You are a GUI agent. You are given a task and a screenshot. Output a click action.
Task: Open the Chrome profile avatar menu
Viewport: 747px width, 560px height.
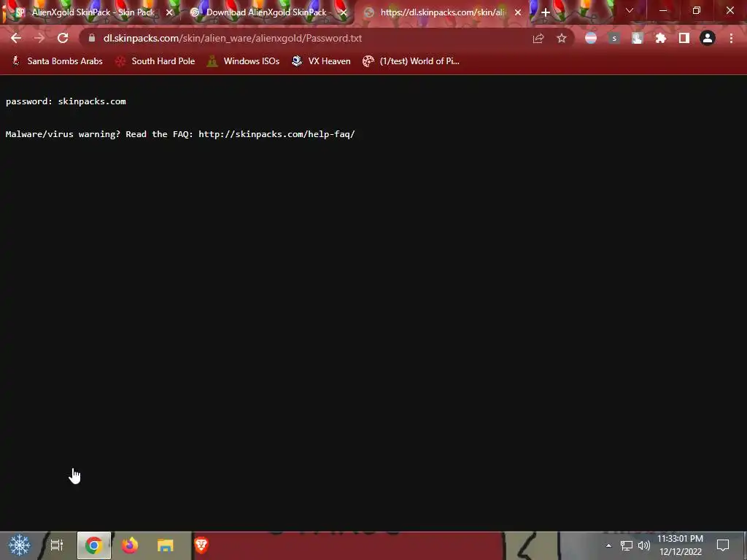pos(708,38)
